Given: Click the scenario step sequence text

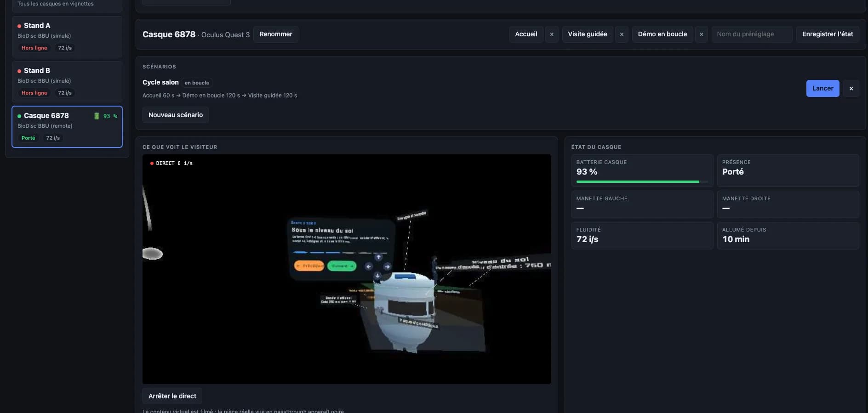Looking at the screenshot, I should 220,96.
